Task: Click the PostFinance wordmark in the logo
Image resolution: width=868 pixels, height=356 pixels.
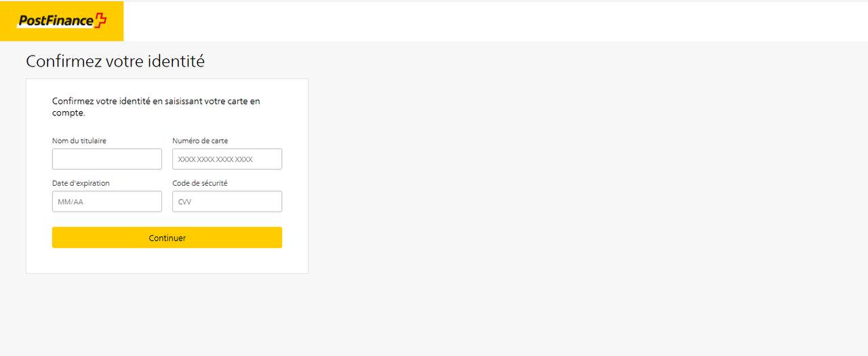Action: pos(56,21)
